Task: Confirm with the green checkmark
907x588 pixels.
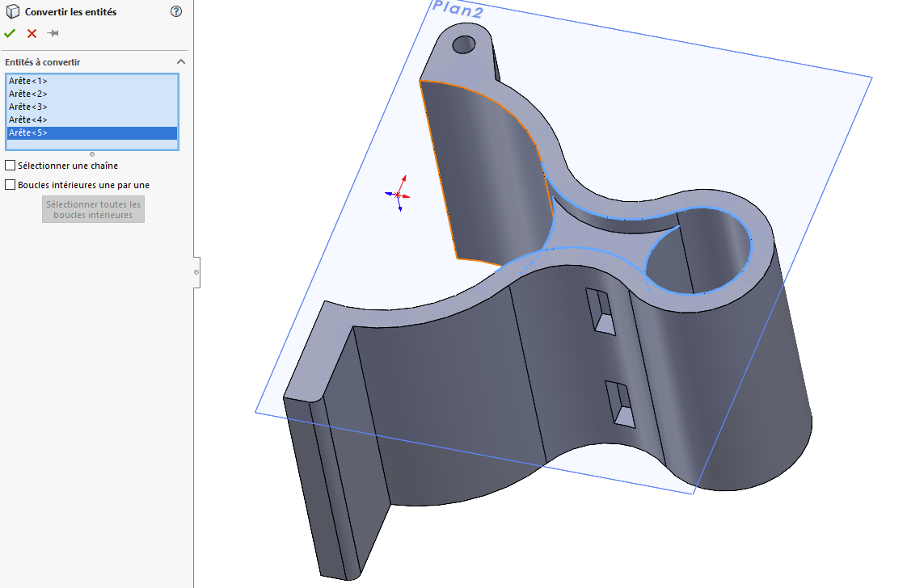Action: 10,34
